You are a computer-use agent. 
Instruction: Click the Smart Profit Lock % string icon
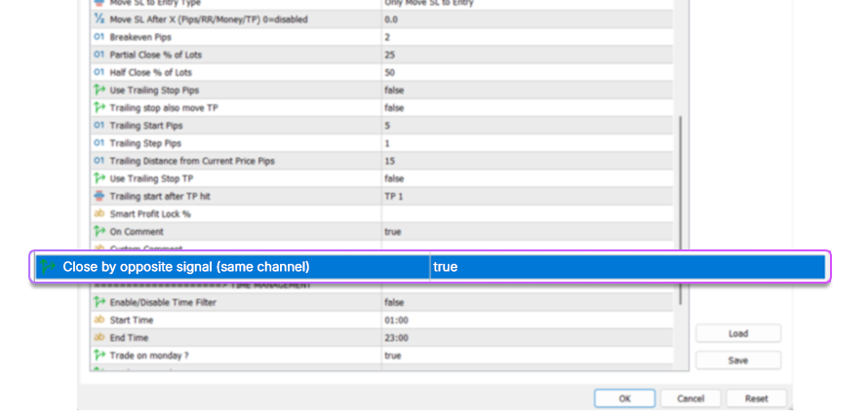coord(99,213)
